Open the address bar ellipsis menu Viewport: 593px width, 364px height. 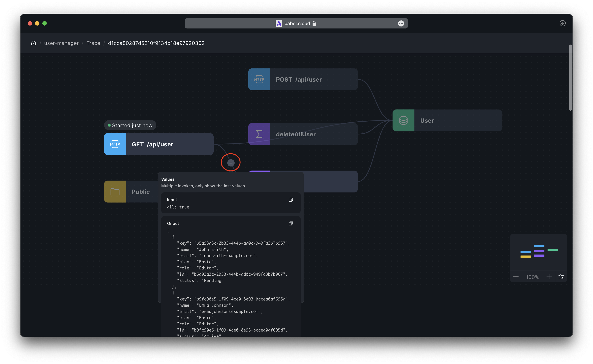(x=401, y=23)
